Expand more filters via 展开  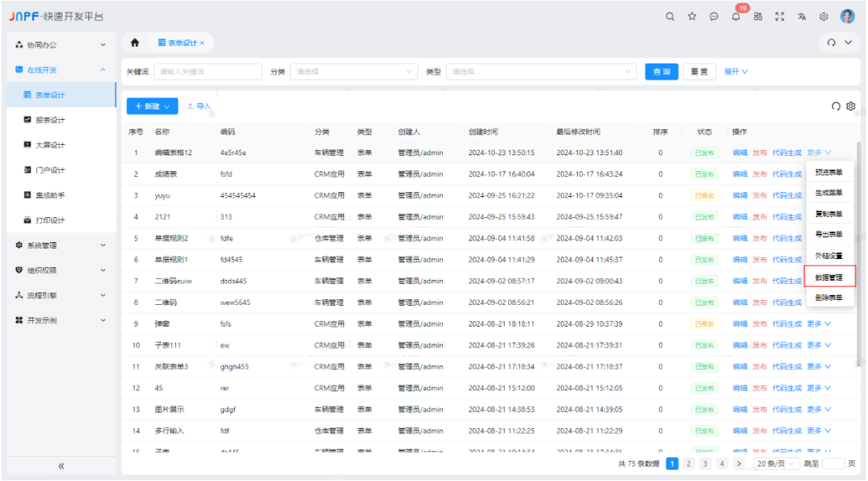pos(735,72)
